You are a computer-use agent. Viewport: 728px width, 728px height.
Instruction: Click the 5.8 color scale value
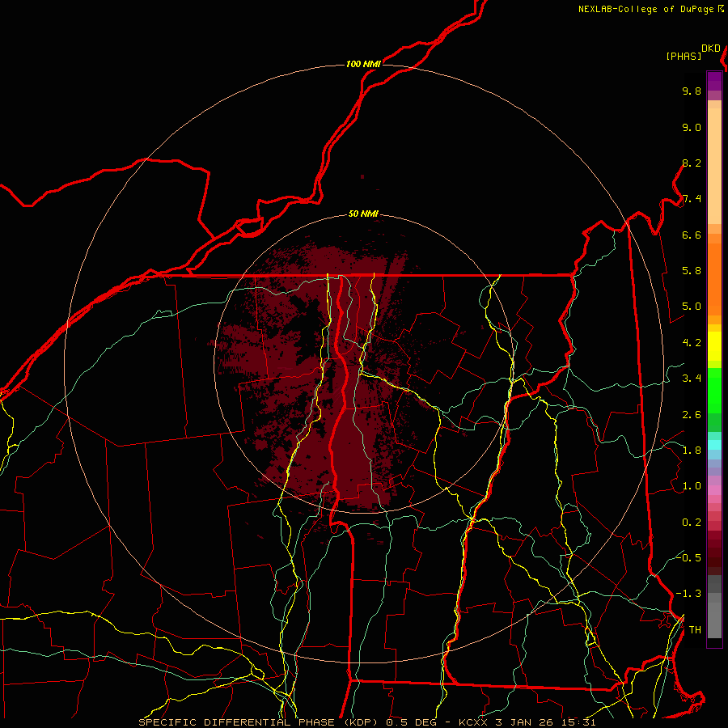click(692, 271)
